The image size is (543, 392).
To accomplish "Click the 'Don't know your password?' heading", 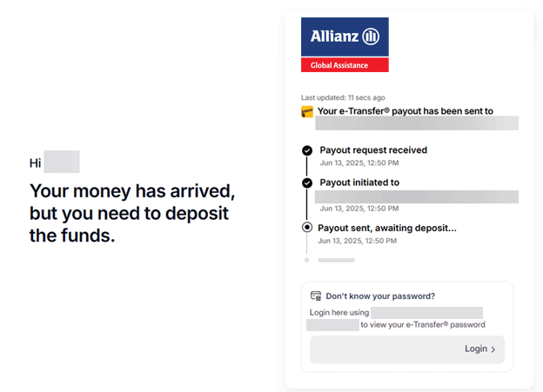I will 381,296.
